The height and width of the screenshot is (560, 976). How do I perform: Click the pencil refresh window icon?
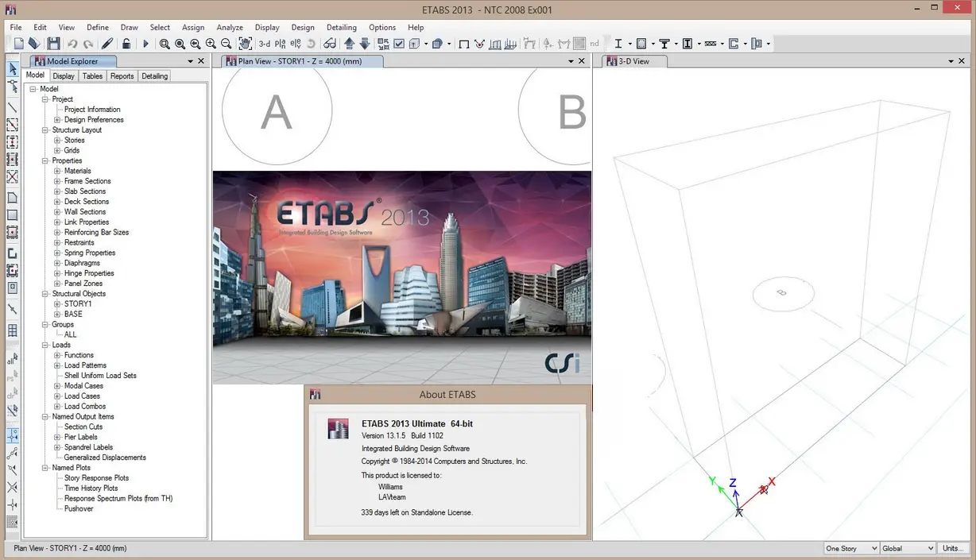[x=107, y=44]
